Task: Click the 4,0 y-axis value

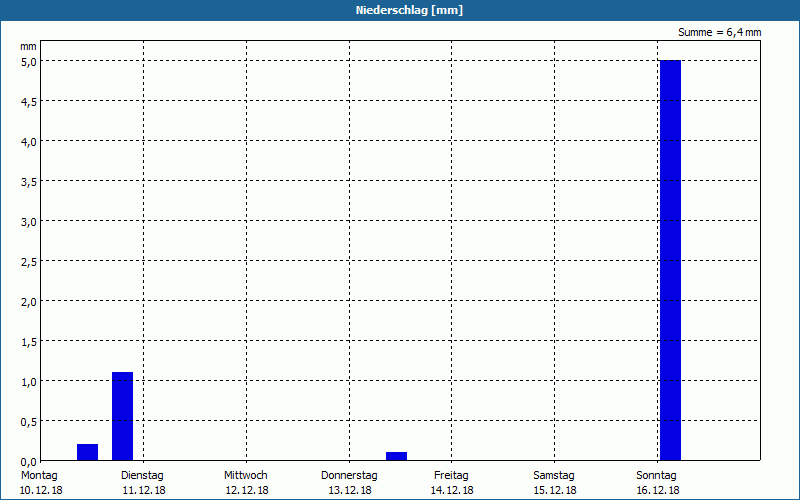Action: click(x=29, y=142)
